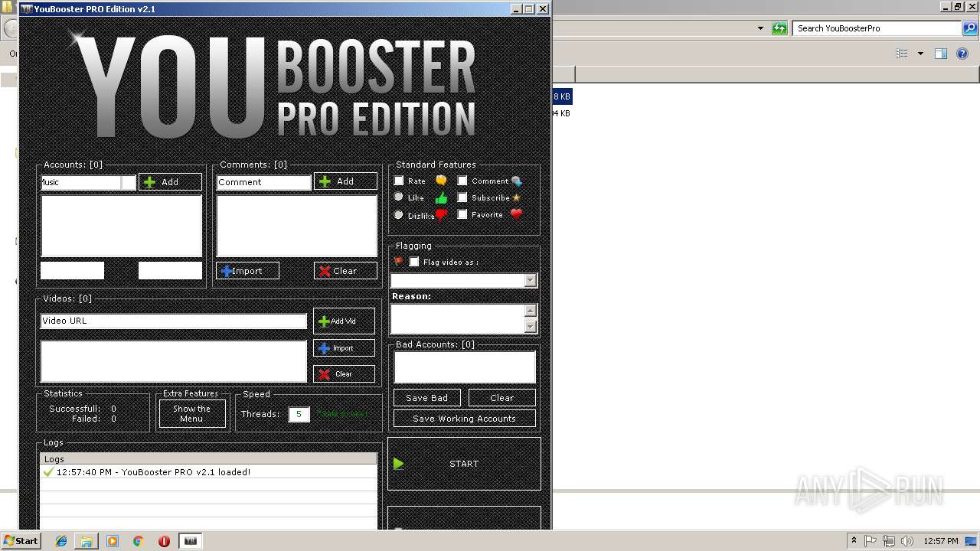Viewport: 980px width, 551px height.
Task: Enable the Rate checkbox
Action: coord(399,181)
